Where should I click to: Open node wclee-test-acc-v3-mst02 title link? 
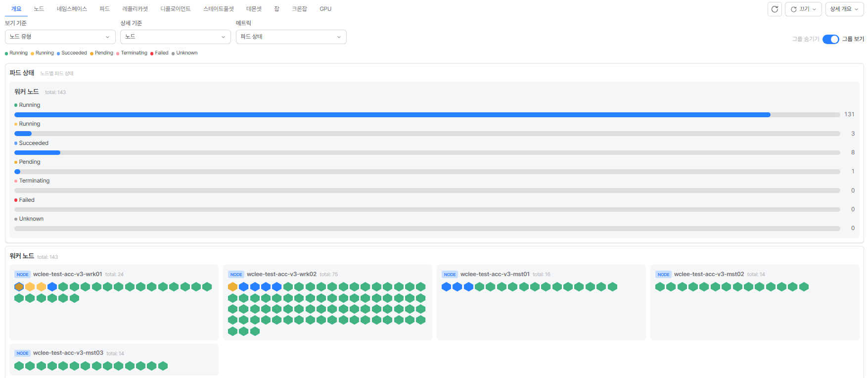click(709, 274)
